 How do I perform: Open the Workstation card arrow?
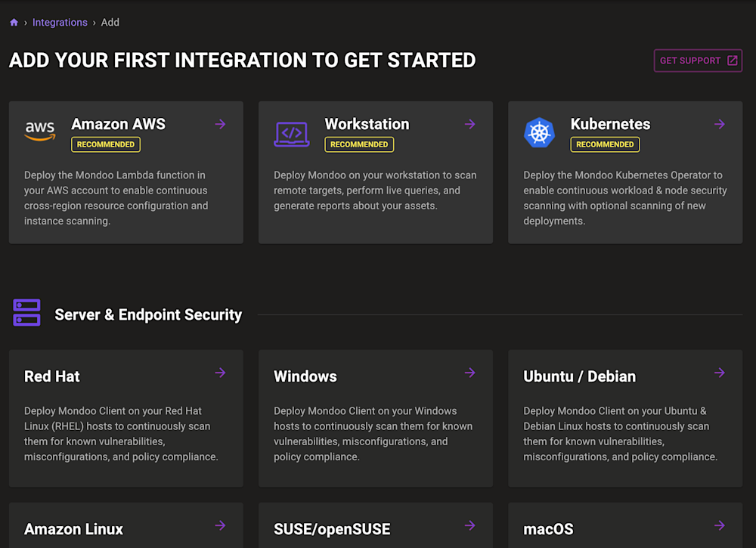[470, 125]
